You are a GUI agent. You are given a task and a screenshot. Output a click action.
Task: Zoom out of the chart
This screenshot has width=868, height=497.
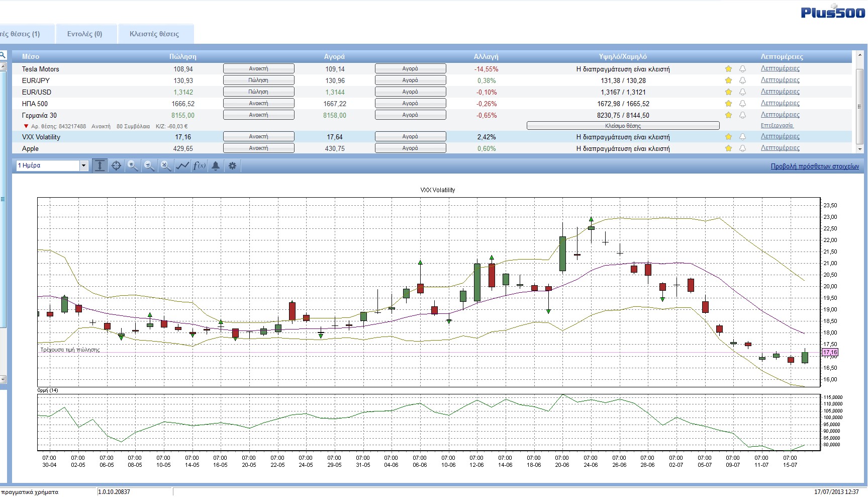point(149,165)
